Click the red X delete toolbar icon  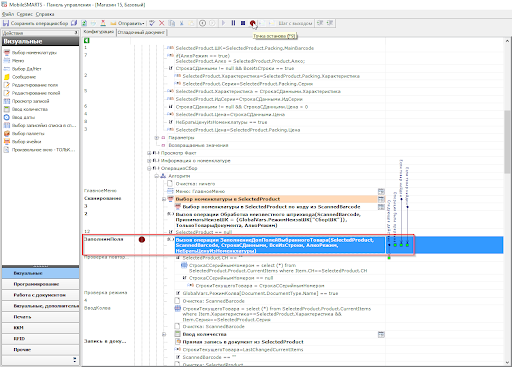pos(162,23)
